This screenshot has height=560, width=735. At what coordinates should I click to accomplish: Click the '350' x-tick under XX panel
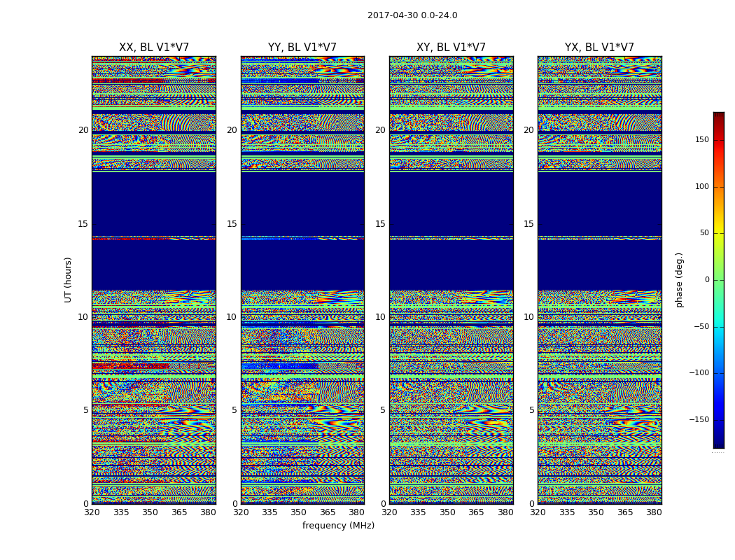[x=150, y=512]
